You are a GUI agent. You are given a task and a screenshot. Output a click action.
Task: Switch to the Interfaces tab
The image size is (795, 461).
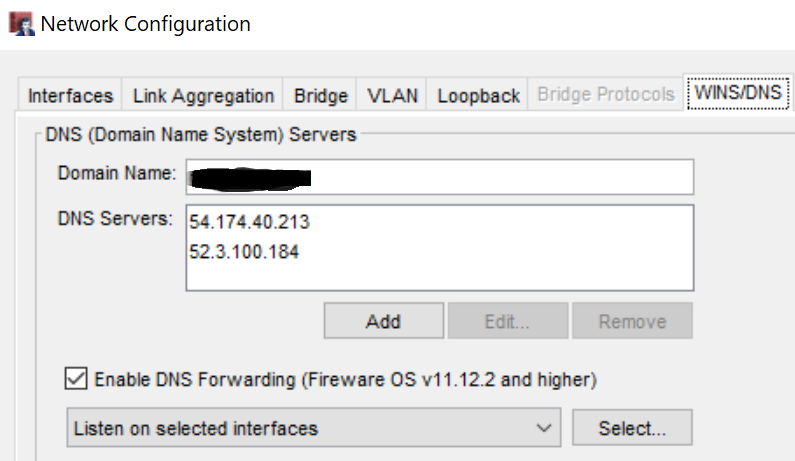(70, 95)
